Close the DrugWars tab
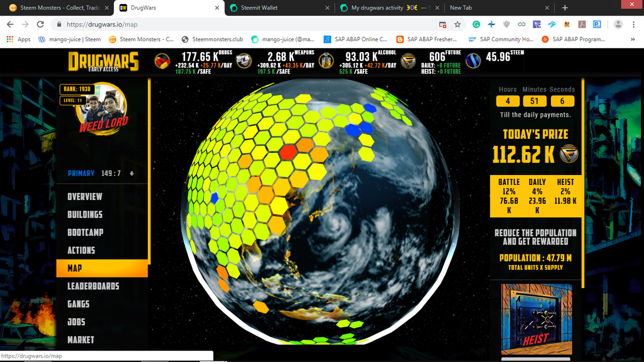 click(217, 8)
